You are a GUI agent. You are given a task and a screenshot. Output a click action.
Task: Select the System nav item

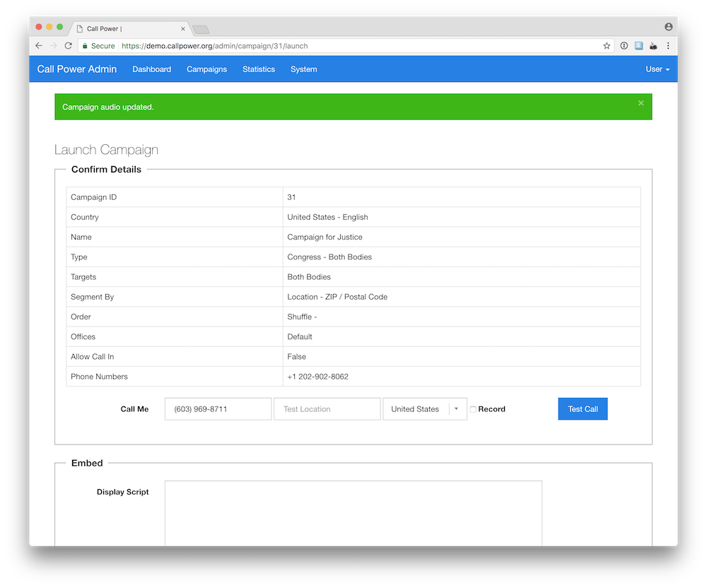(303, 69)
